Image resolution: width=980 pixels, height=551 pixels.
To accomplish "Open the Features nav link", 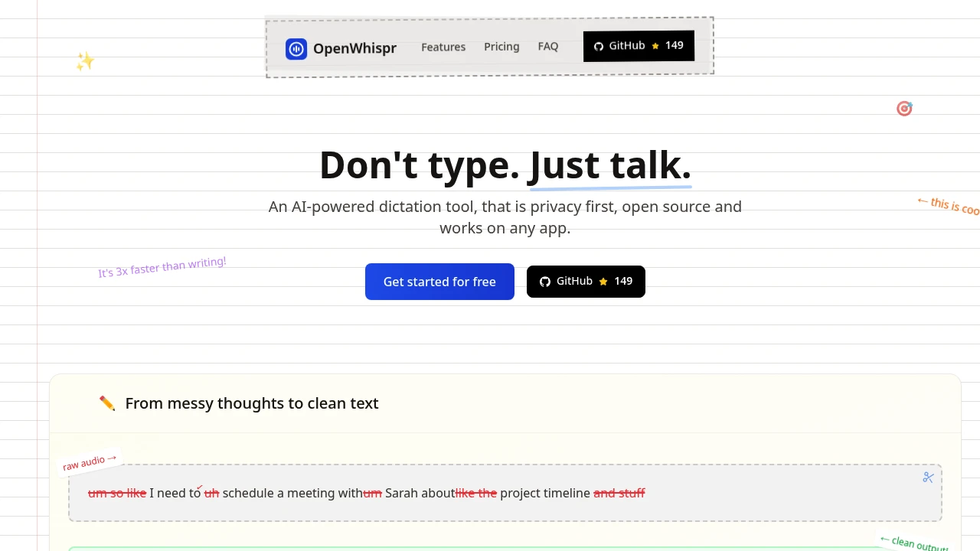I will pyautogui.click(x=443, y=47).
